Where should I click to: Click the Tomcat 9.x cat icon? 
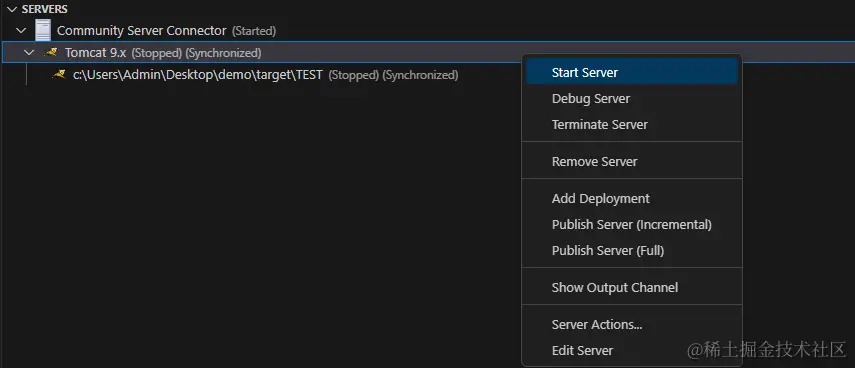click(x=51, y=53)
